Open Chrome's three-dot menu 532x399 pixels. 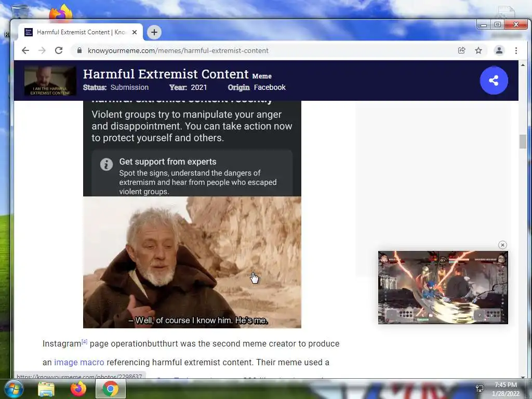coord(516,50)
